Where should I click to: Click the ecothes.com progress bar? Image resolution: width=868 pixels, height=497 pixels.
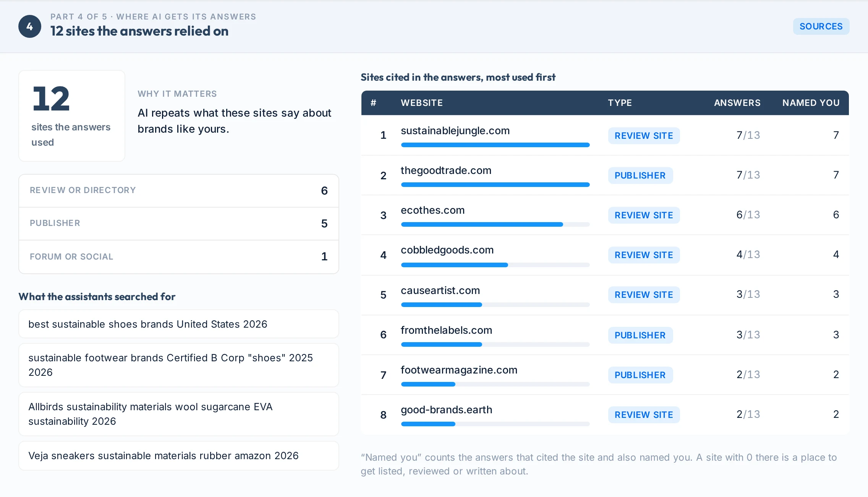coord(495,224)
